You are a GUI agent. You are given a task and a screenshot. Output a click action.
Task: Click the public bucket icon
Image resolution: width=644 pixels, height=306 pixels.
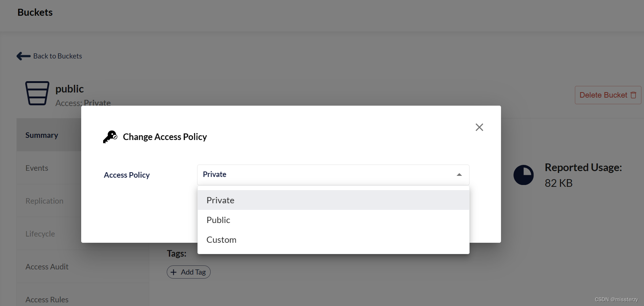pos(37,93)
